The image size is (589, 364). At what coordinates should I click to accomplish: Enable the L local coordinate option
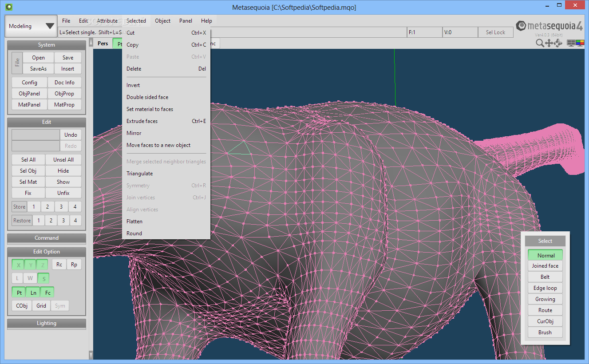tap(17, 278)
